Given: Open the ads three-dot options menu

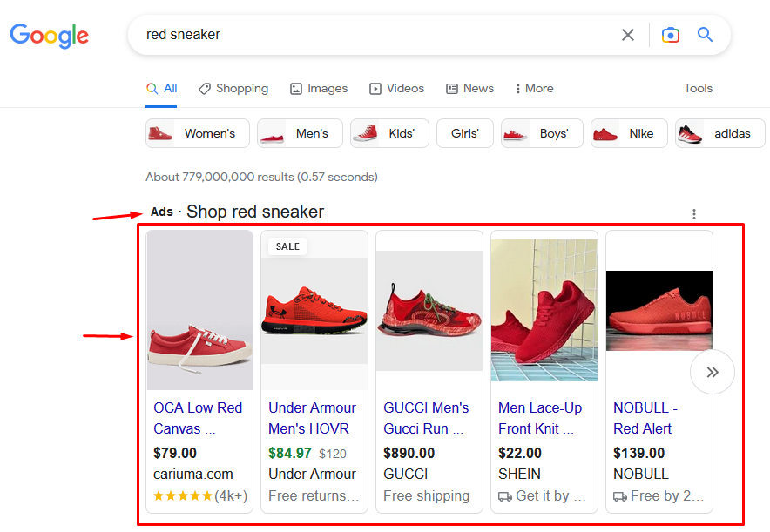Looking at the screenshot, I should coord(694,214).
